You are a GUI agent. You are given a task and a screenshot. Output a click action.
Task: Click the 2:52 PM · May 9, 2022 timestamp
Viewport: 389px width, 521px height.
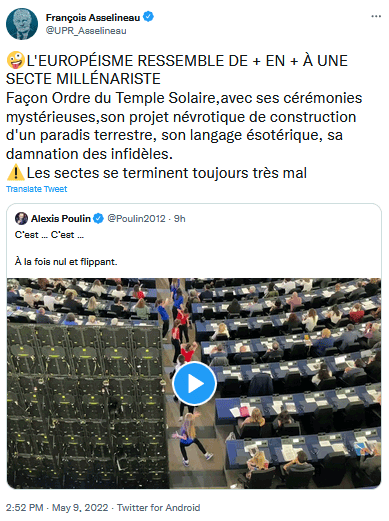pos(57,508)
